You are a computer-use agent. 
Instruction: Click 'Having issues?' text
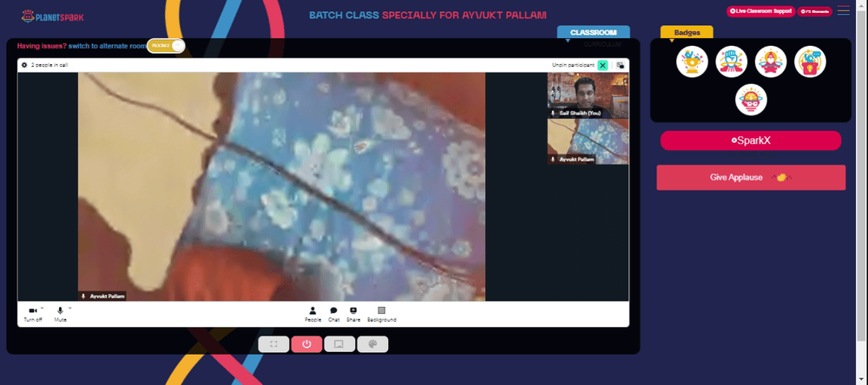[x=42, y=46]
